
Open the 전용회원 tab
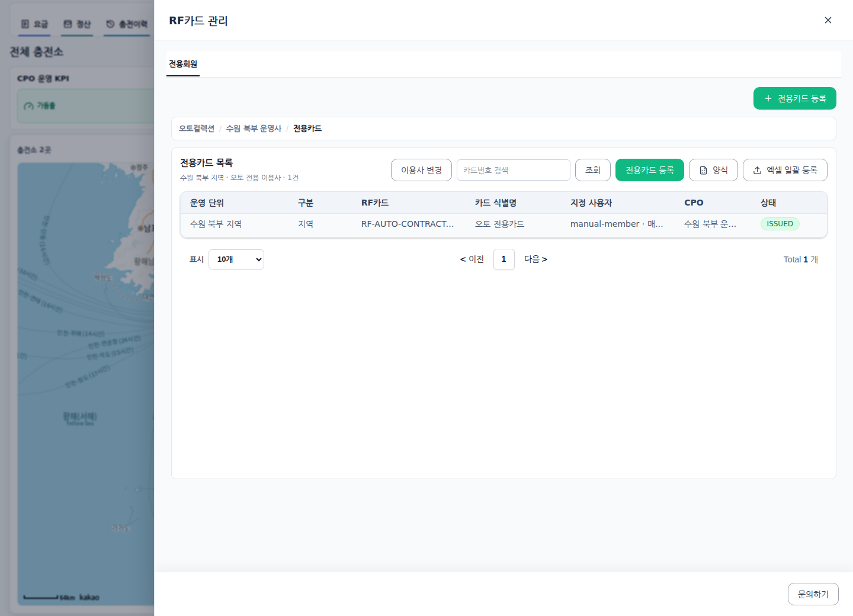[183, 64]
